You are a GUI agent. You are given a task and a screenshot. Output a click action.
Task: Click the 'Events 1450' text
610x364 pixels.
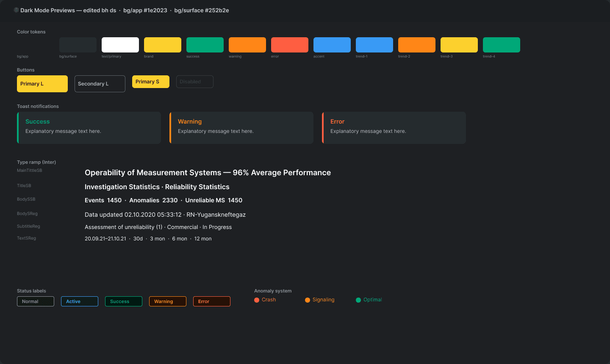coord(103,200)
